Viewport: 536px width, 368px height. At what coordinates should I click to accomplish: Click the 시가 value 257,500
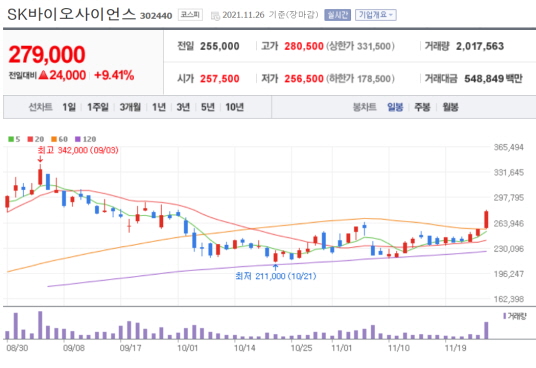219,79
